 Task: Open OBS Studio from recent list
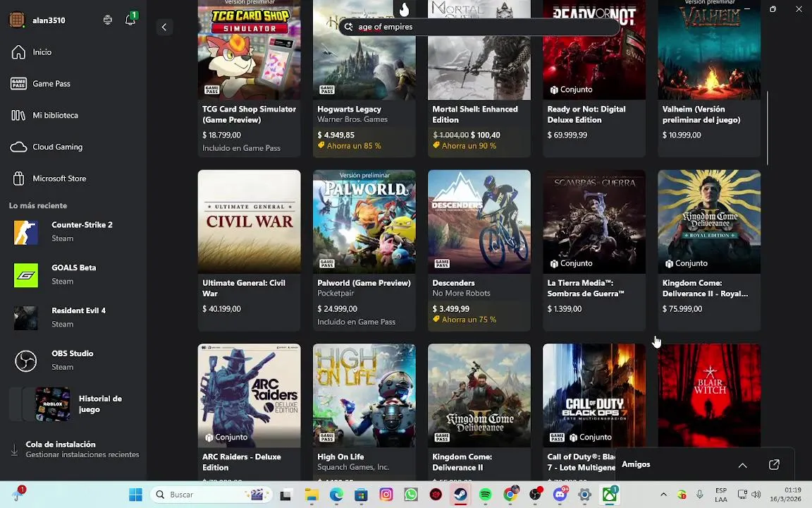(x=73, y=361)
